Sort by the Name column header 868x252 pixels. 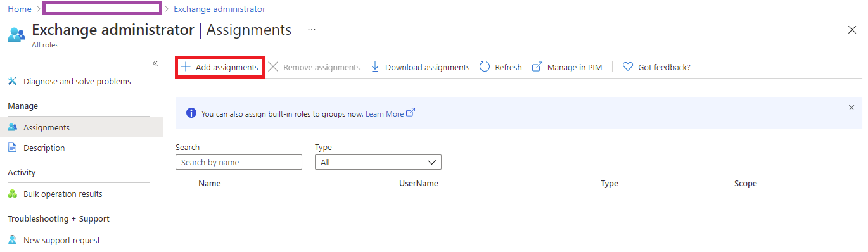coord(210,184)
